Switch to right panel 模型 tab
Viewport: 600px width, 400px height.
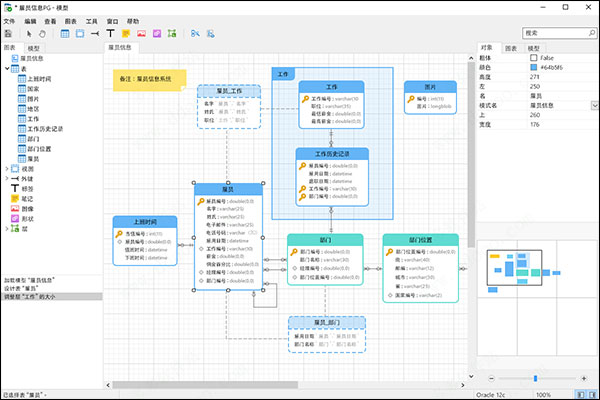tap(533, 48)
